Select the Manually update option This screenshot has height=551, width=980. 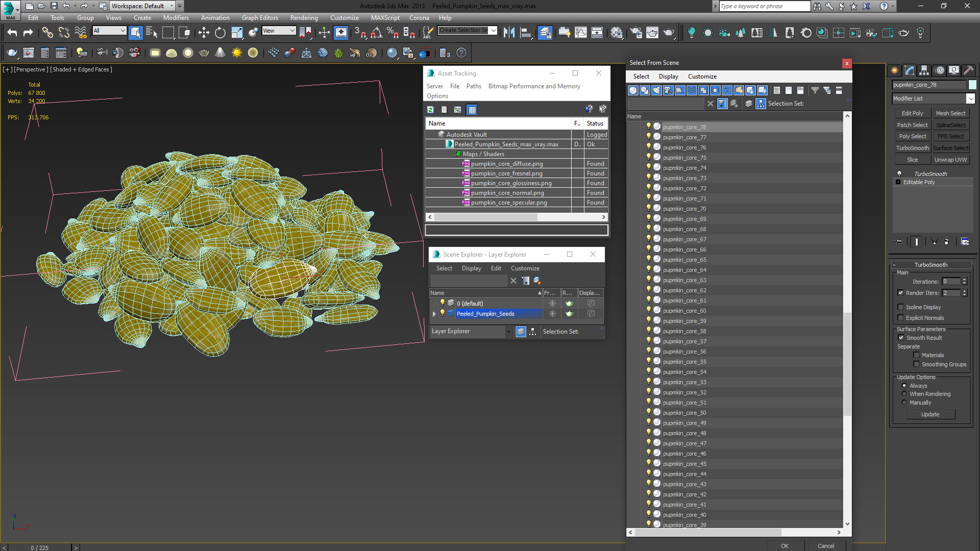[904, 403]
